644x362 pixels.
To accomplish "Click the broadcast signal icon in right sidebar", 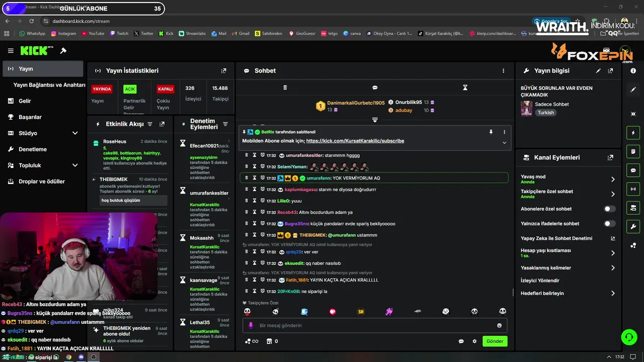I will 633,189.
